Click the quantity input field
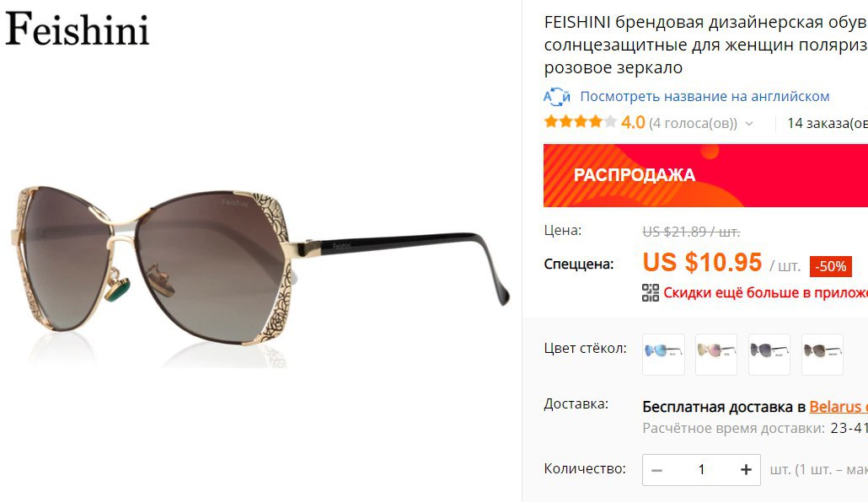Viewport: 868px width, 502px height. point(701,470)
